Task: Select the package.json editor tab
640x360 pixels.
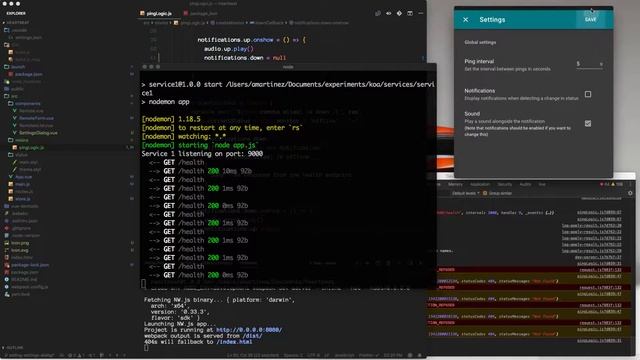Action: (200, 13)
